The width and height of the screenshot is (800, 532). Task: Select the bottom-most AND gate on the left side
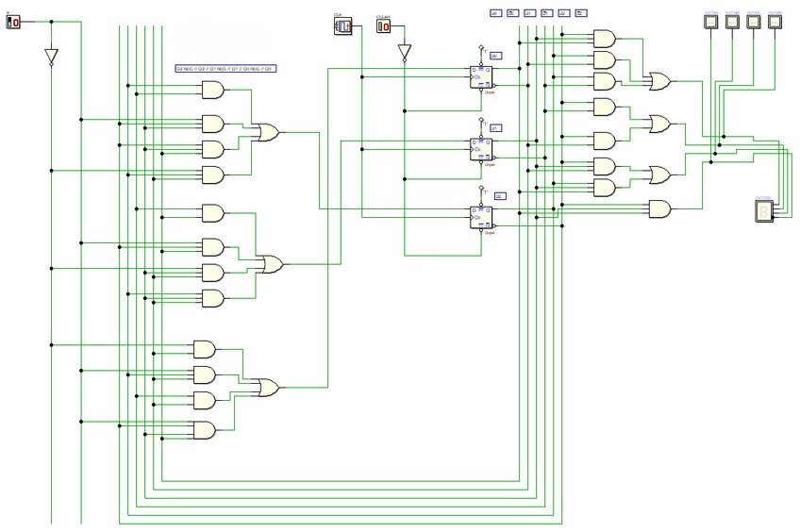(204, 430)
